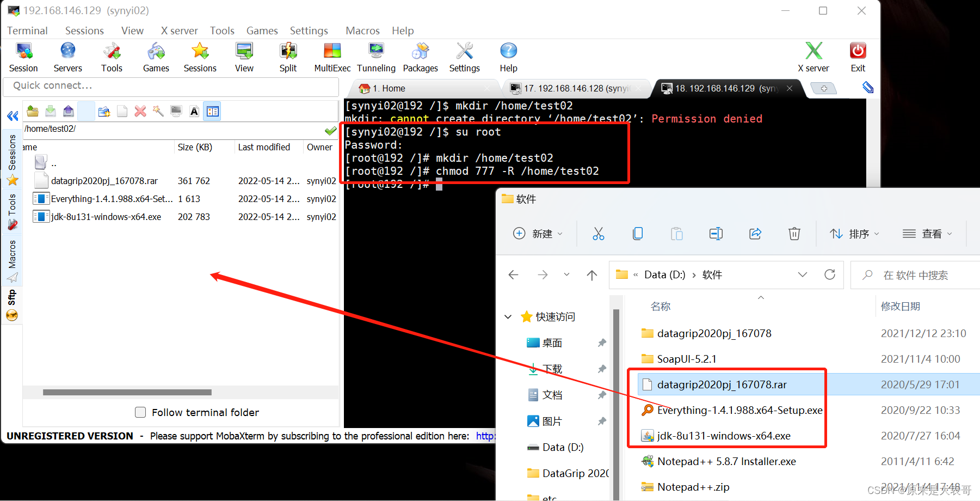This screenshot has width=980, height=501.
Task: Open the Sessions menu in menu bar
Action: coord(84,30)
